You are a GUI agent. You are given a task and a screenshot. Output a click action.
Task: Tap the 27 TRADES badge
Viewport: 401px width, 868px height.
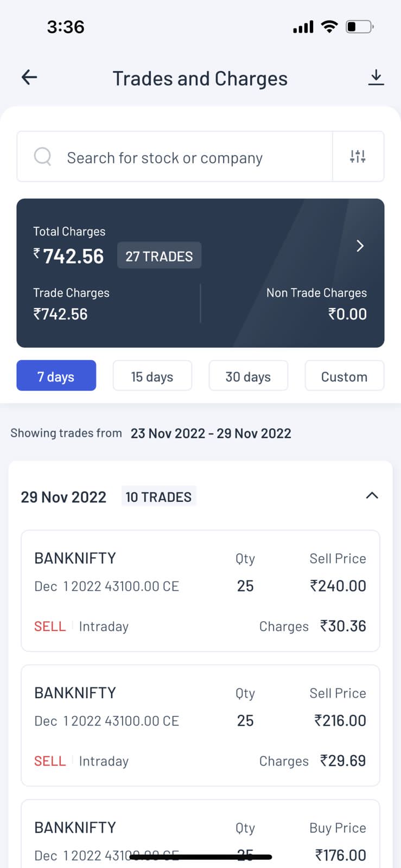pos(159,256)
